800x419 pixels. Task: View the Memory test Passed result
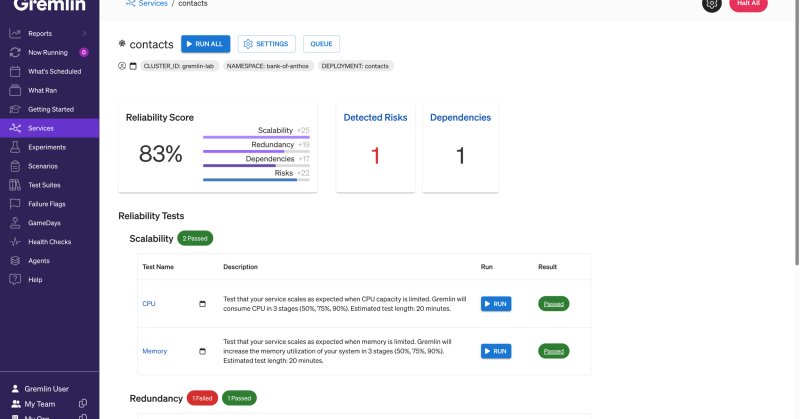tap(554, 351)
